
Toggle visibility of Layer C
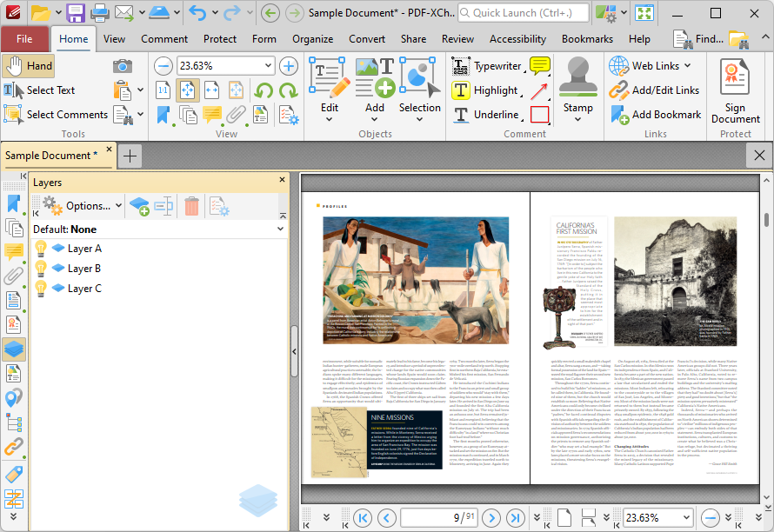[41, 288]
